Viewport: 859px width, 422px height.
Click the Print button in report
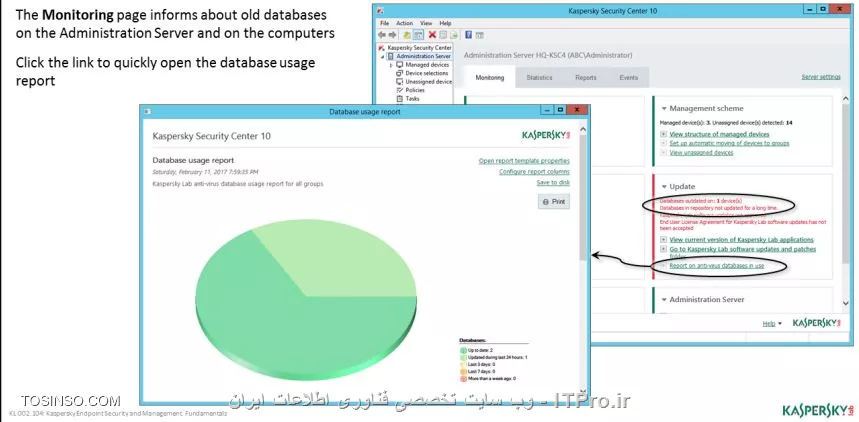coord(554,202)
